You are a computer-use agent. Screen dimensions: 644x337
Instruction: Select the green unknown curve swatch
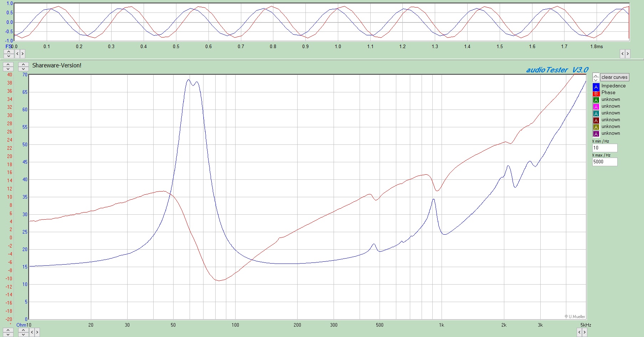coord(596,100)
